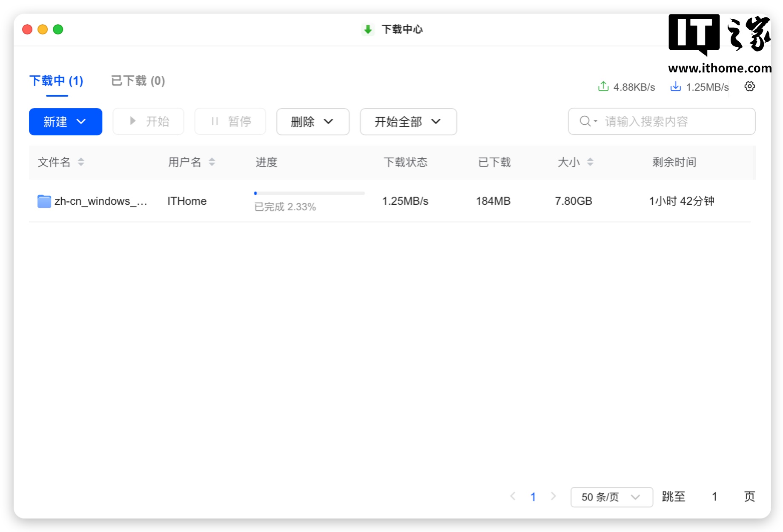Viewport: 783px width, 532px height.
Task: Click the 4.88KB/s upload speed text
Action: 634,87
